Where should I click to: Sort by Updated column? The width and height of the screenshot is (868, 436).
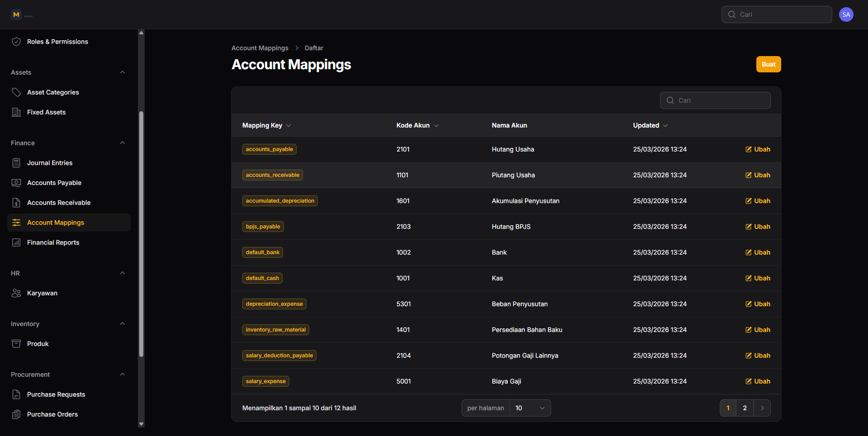click(650, 125)
